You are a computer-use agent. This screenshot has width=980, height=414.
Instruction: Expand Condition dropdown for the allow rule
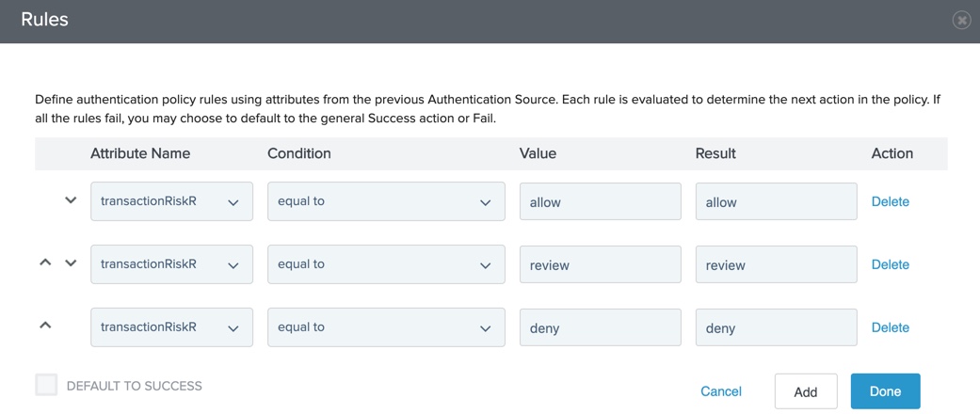tap(386, 201)
